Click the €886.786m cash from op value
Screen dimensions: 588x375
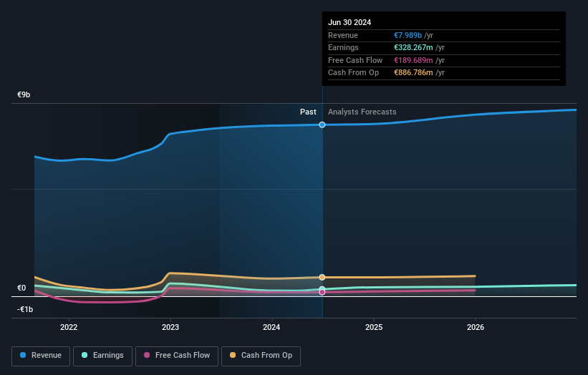pyautogui.click(x=413, y=73)
